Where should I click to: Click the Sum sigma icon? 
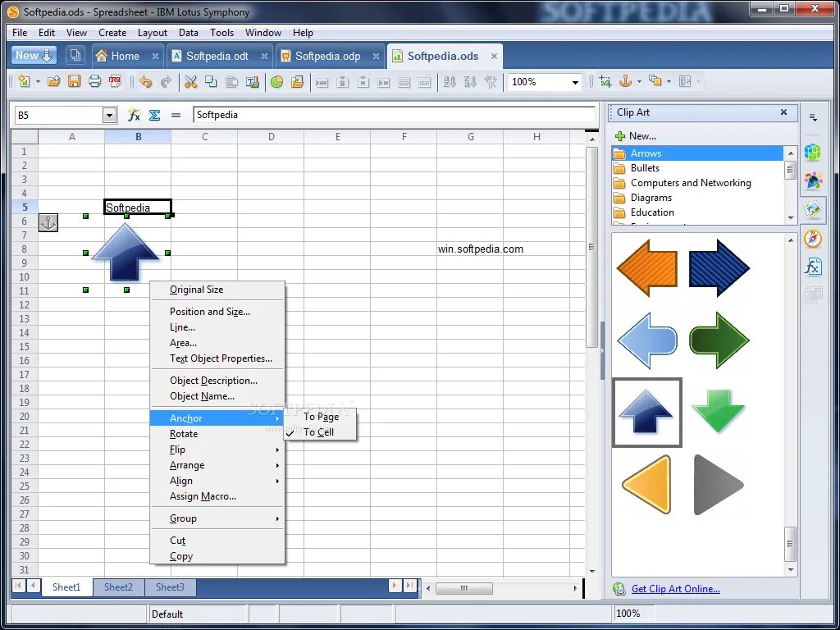pyautogui.click(x=155, y=115)
